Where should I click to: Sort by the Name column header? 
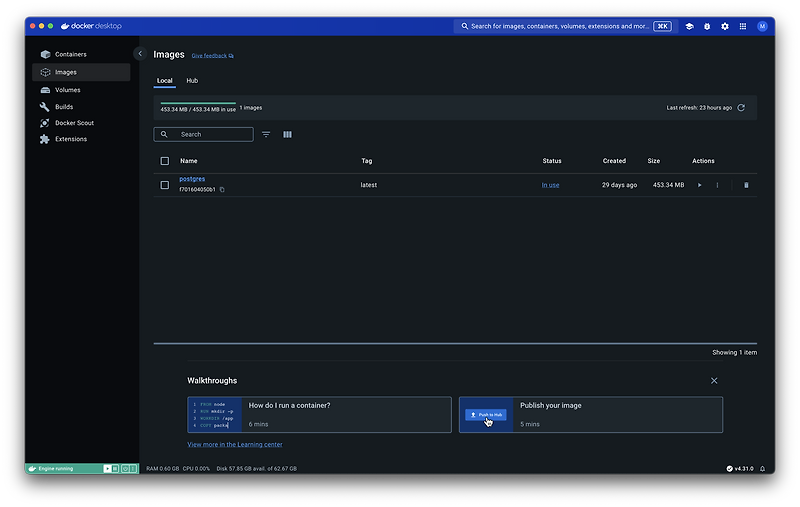[x=189, y=161]
